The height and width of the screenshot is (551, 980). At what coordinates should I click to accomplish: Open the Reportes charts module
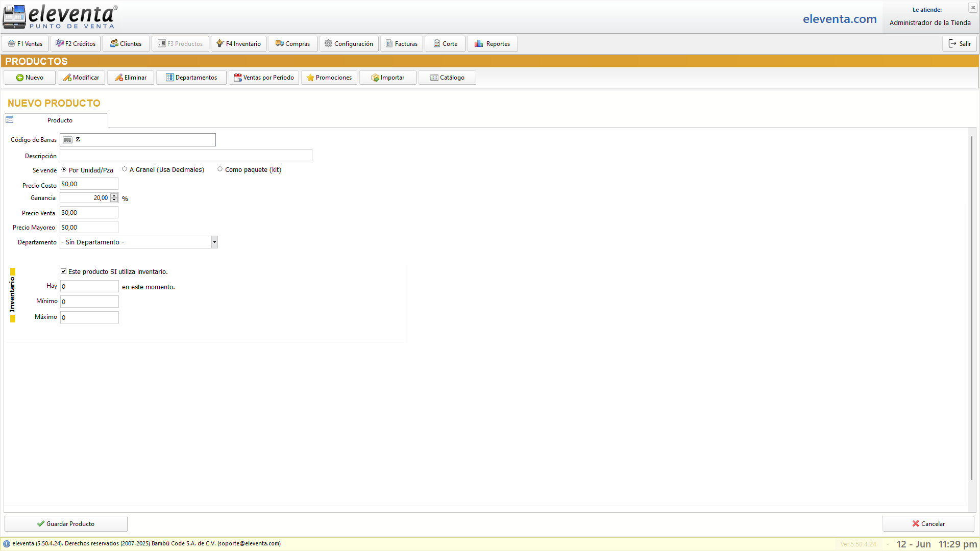pos(492,44)
